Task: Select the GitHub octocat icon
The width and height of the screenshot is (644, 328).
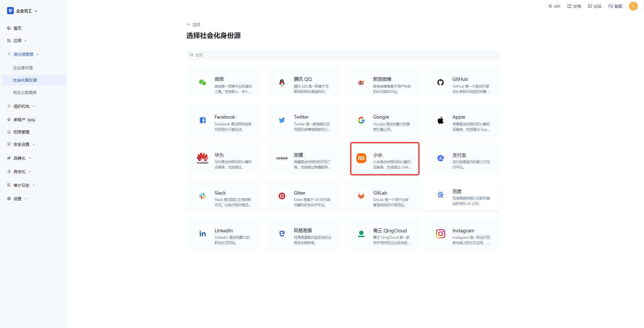Action: tap(440, 83)
